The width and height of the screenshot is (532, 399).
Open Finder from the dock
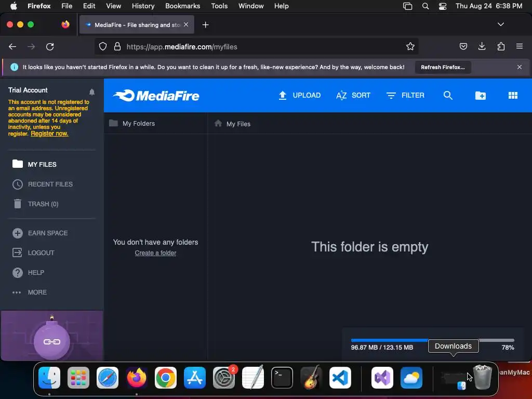[49, 378]
